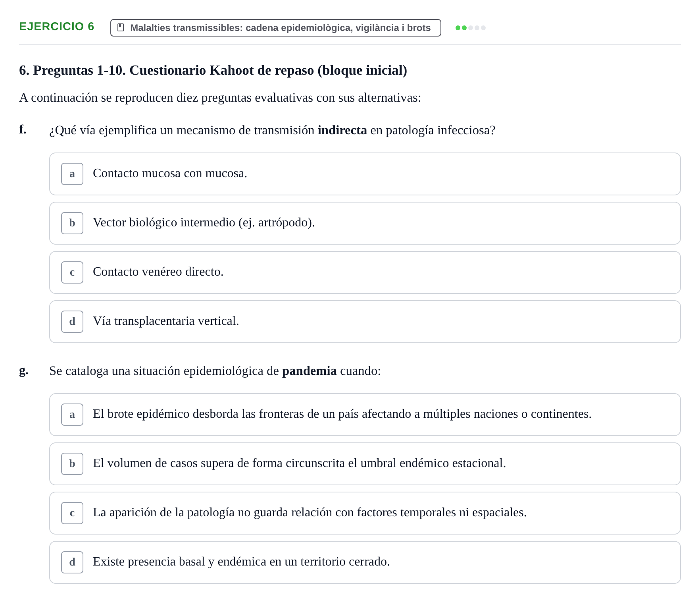Click the heading 'Preguntas 1-10. Cuestionario Kahoot'

pos(213,70)
